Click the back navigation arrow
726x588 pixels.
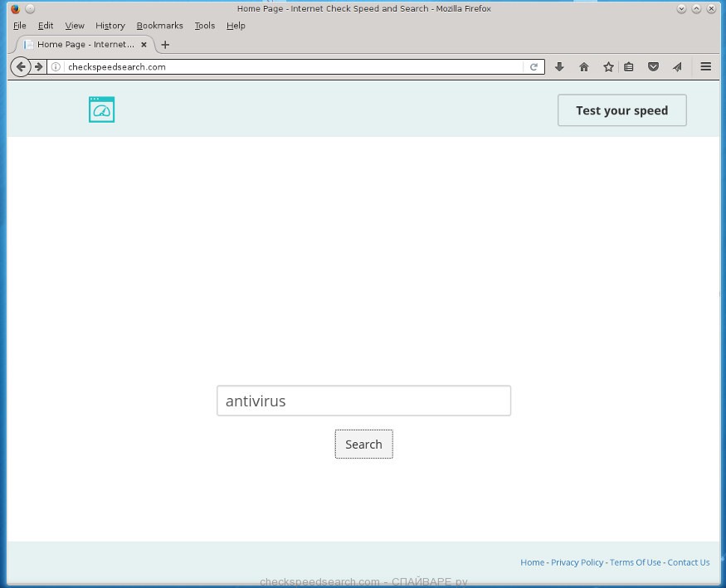click(x=21, y=67)
